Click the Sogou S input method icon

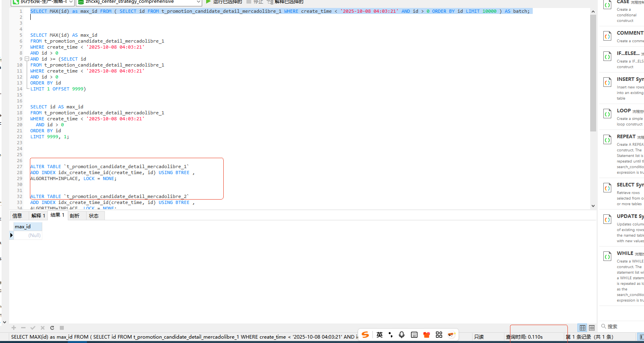[x=365, y=335]
